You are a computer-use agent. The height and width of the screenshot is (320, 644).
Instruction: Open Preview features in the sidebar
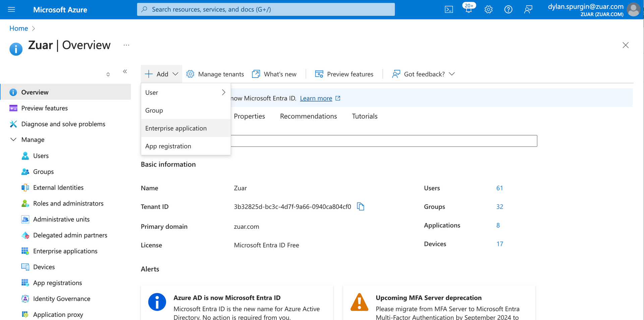[x=66, y=108]
